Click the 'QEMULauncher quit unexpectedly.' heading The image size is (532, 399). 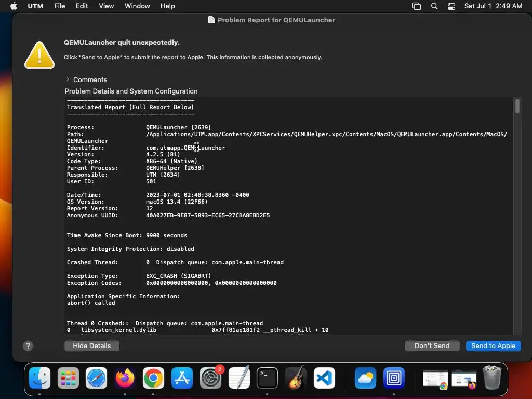122,43
